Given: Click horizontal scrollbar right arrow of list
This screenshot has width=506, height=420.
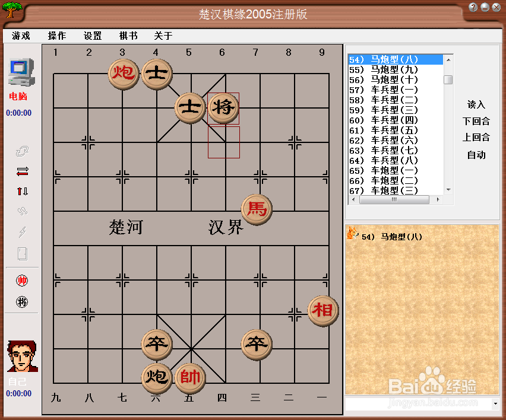Looking at the screenshot, I should click(438, 199).
